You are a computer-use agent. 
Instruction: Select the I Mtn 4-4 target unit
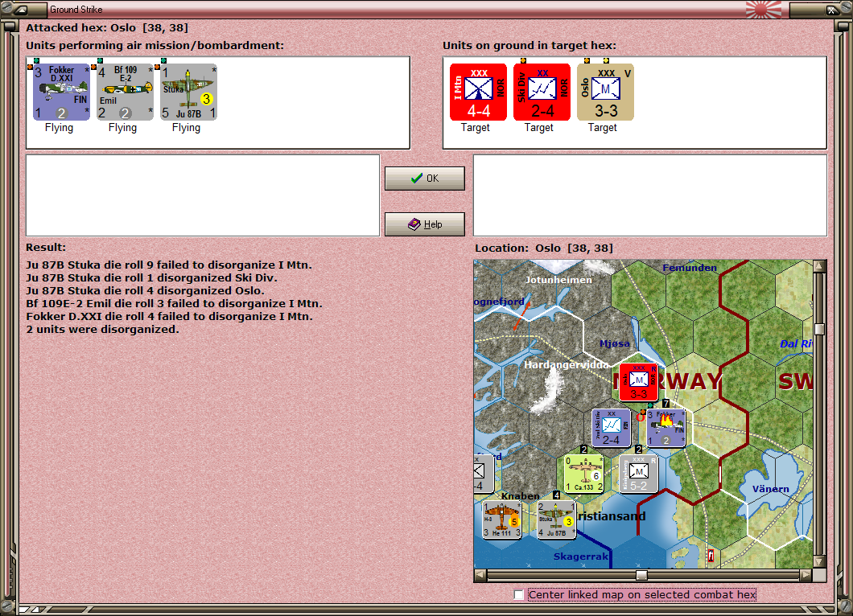tap(478, 92)
